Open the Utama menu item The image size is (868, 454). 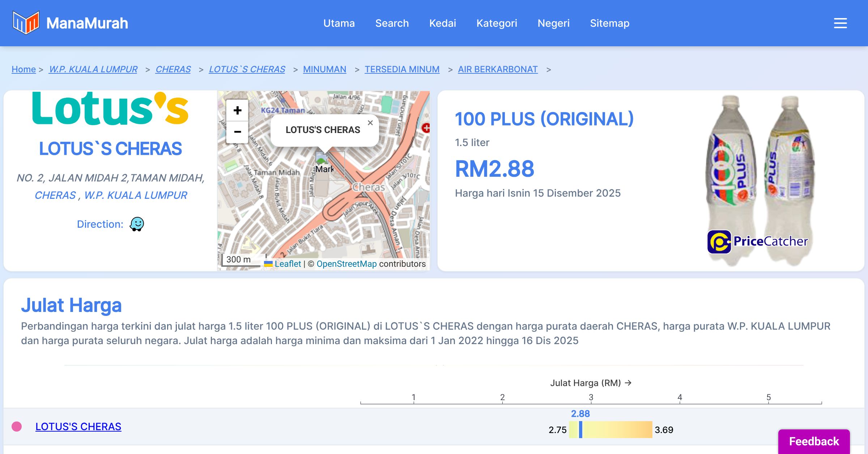(x=339, y=23)
